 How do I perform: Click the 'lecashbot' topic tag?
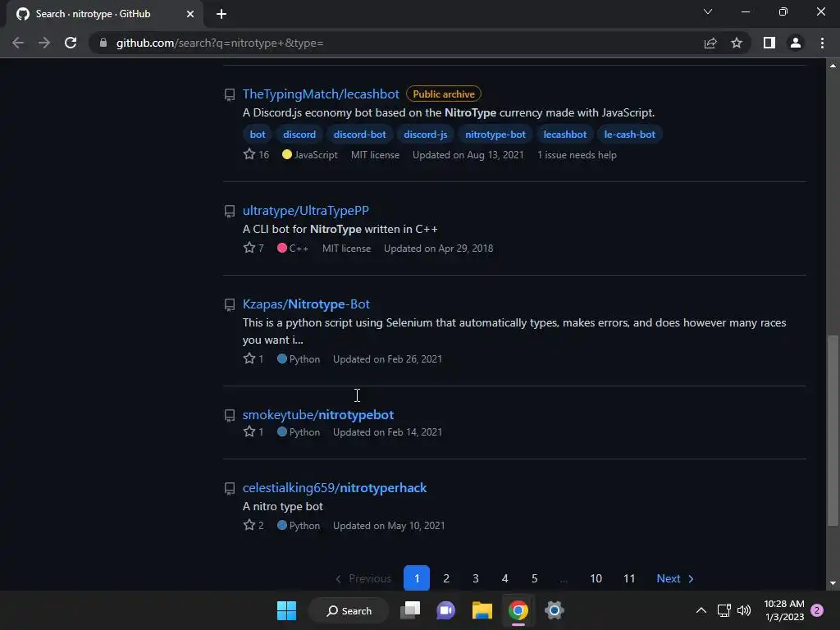[564, 135]
